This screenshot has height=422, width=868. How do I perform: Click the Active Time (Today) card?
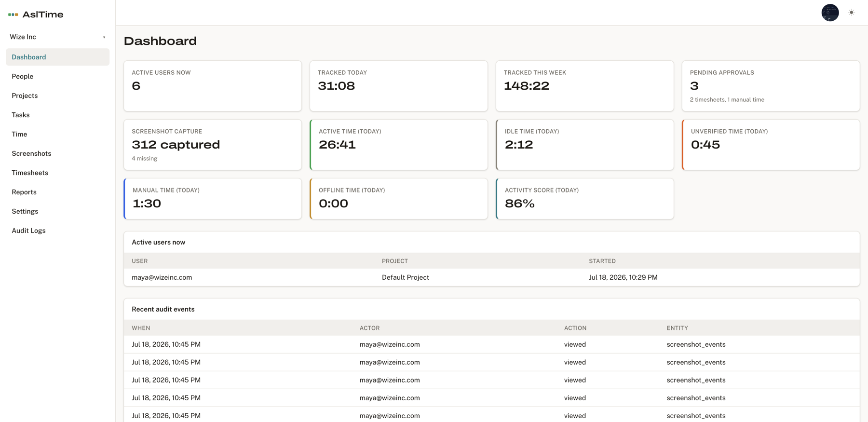point(399,145)
